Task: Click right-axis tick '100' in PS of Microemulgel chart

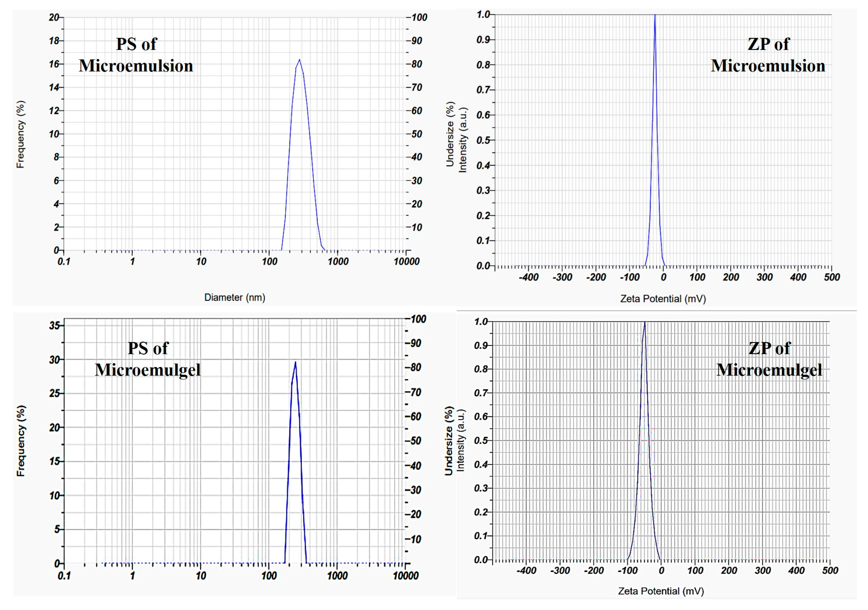Action: (418, 319)
